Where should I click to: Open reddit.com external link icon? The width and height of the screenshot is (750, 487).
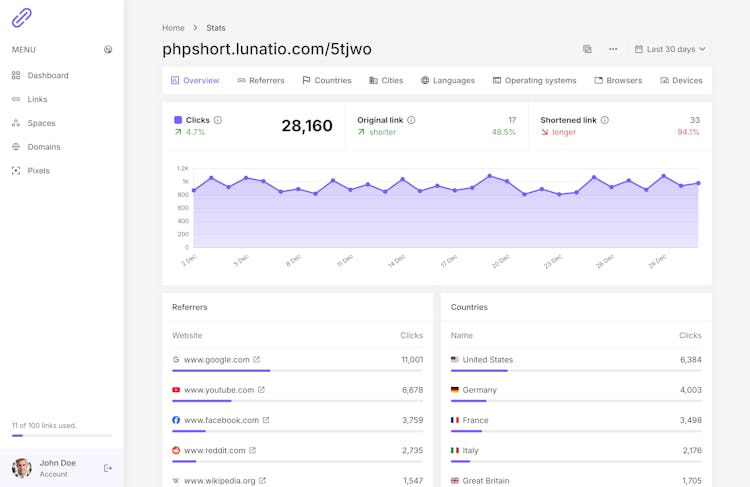tap(253, 451)
